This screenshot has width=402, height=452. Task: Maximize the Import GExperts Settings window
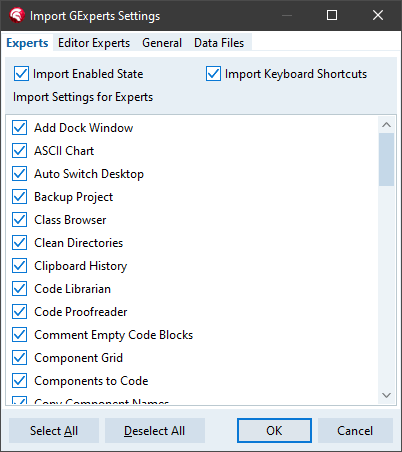(x=332, y=15)
